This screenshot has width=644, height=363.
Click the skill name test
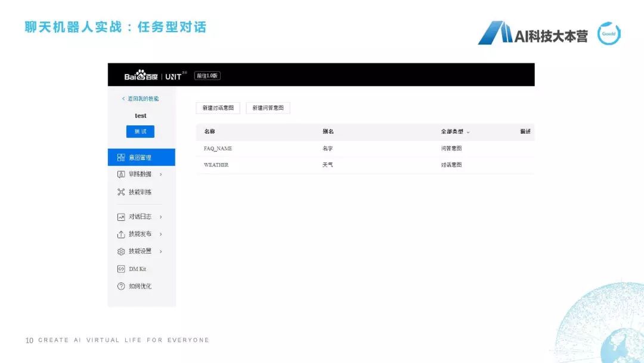click(x=141, y=115)
